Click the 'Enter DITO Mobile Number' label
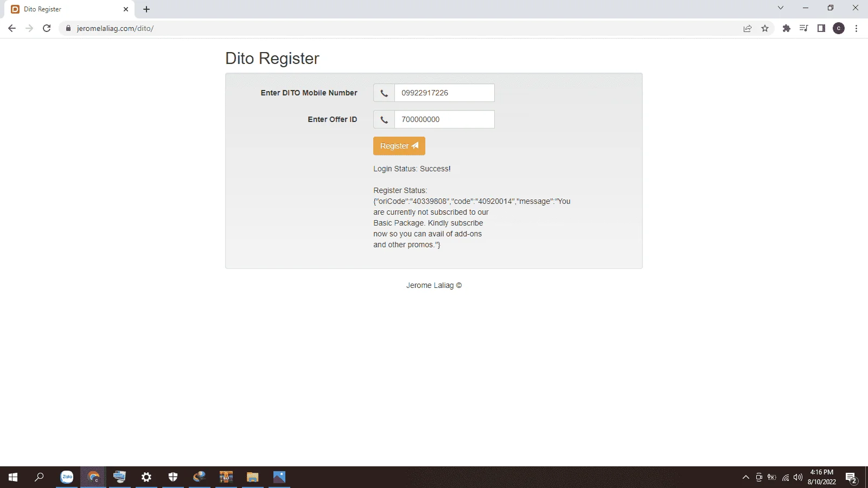 [x=309, y=93]
